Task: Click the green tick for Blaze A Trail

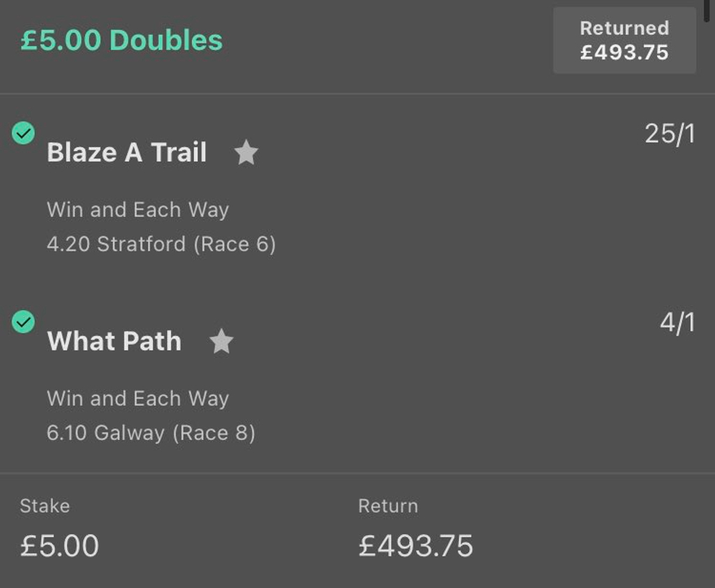Action: click(x=23, y=133)
